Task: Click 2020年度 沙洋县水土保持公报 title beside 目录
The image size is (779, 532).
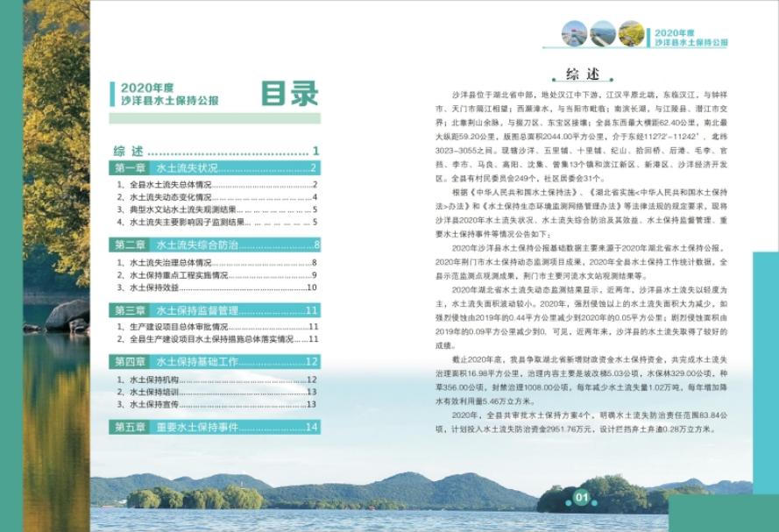Action: coord(169,95)
